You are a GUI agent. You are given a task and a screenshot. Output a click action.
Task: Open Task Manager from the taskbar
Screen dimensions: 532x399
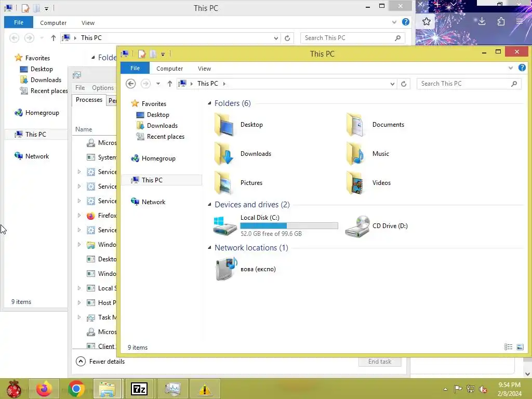[172, 389]
